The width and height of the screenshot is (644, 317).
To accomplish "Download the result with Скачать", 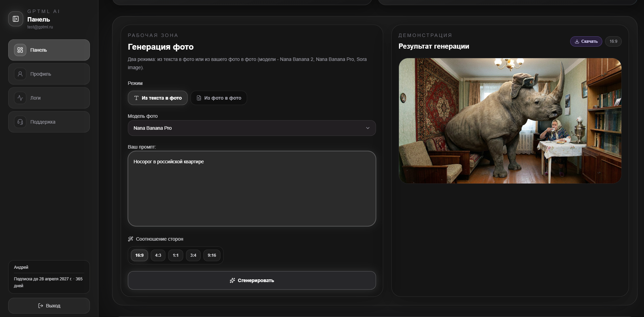I will click(x=586, y=41).
